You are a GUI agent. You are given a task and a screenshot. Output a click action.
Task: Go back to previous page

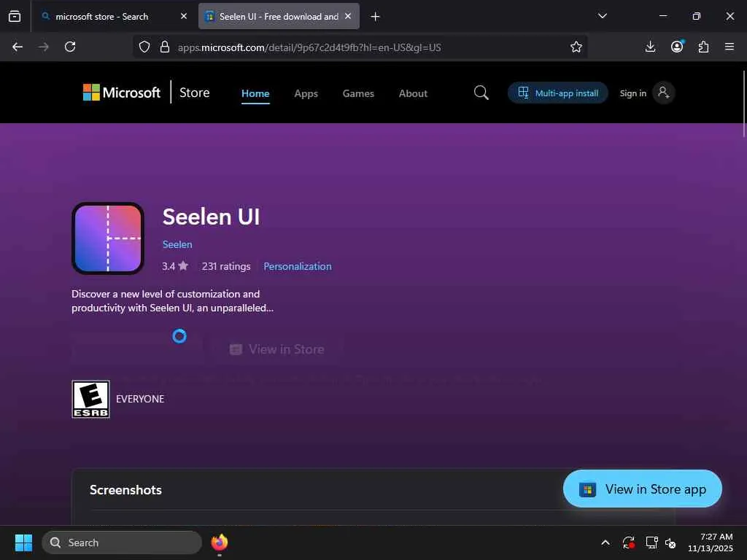(18, 47)
